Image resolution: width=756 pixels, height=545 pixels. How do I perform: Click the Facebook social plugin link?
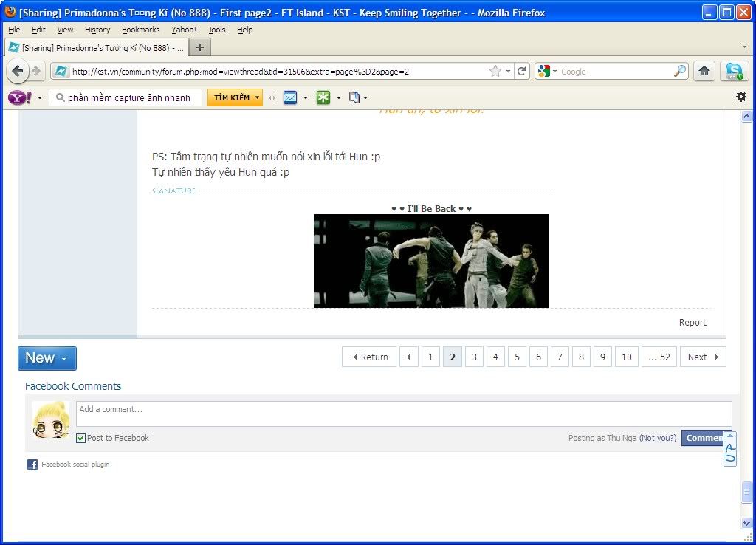click(75, 464)
